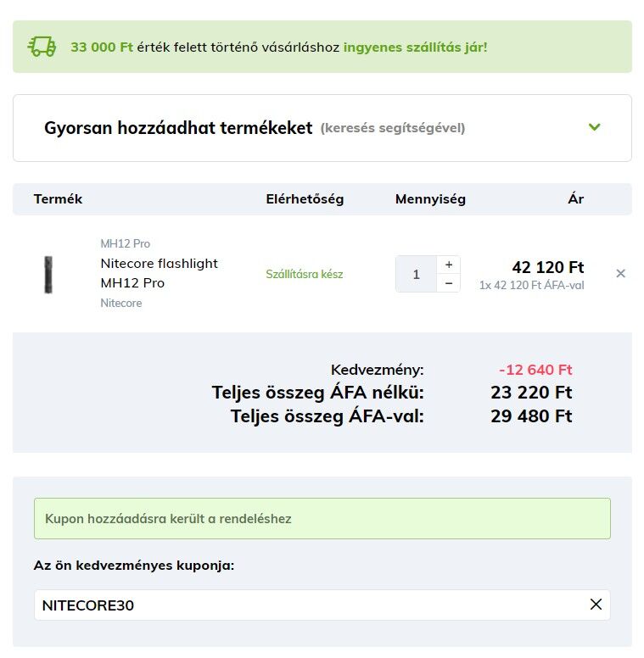The width and height of the screenshot is (644, 658).
Task: Click the 'ingyenes szállítás jár!' text
Action: tap(415, 47)
